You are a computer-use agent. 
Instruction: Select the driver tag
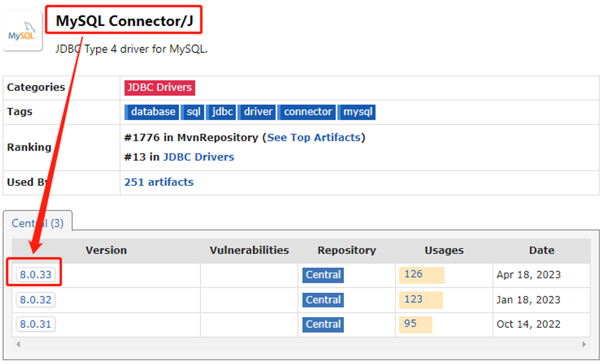(x=258, y=112)
